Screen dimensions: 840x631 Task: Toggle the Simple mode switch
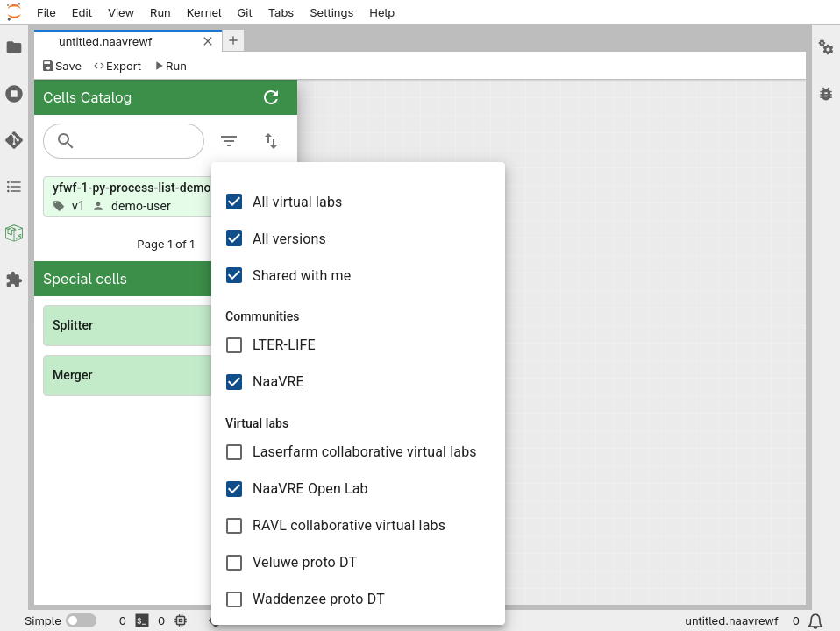(81, 621)
